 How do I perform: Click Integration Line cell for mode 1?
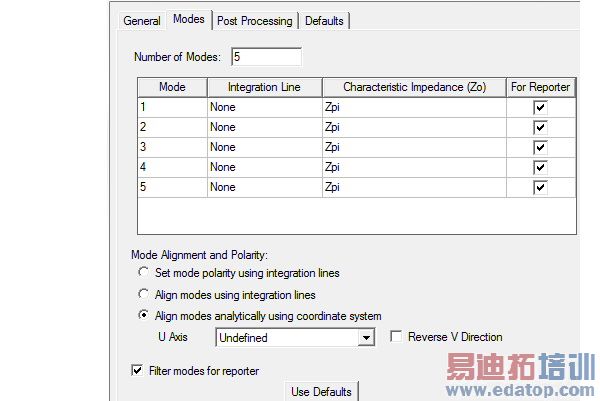(x=264, y=107)
